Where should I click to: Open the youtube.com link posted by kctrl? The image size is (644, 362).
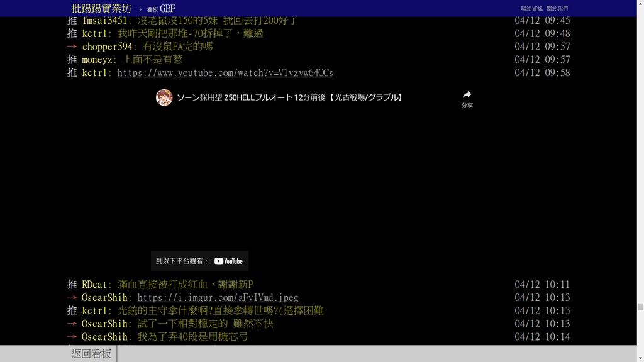pyautogui.click(x=225, y=73)
